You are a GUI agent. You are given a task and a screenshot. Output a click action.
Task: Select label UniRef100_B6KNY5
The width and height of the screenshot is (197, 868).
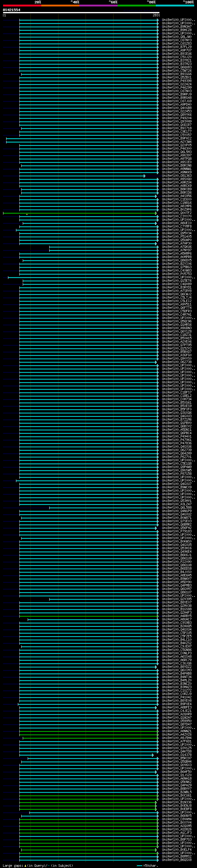[x=177, y=816]
